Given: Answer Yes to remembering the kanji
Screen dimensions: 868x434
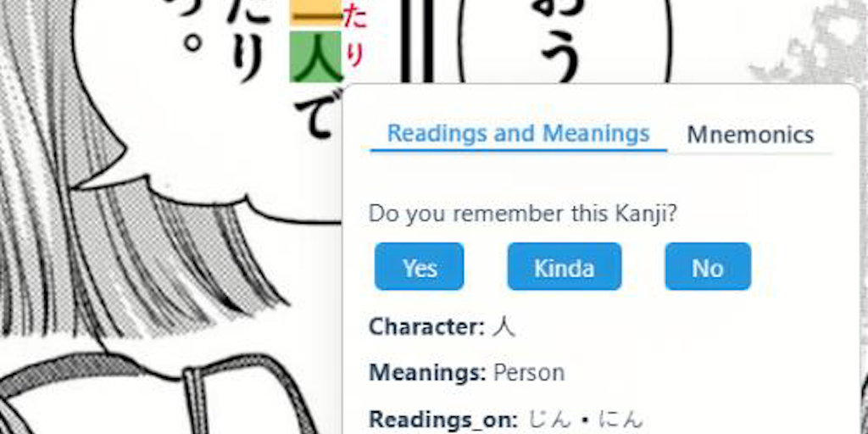Looking at the screenshot, I should (419, 266).
